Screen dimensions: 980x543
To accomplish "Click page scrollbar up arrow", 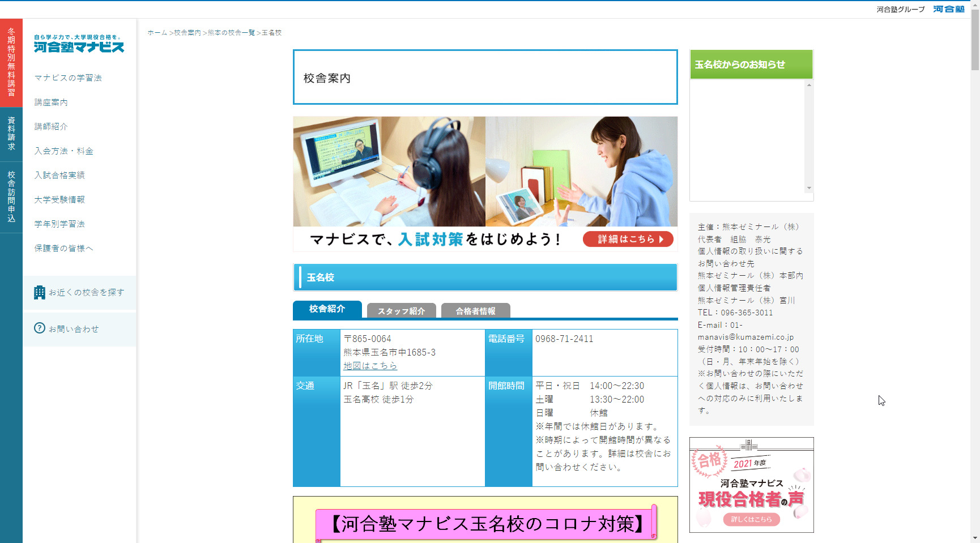I will [x=975, y=5].
